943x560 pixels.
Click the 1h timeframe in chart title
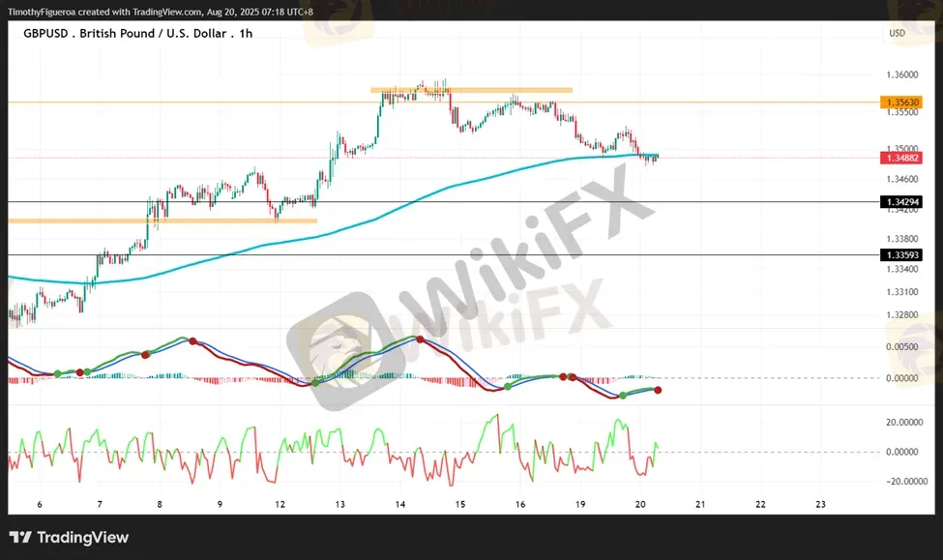coord(246,33)
